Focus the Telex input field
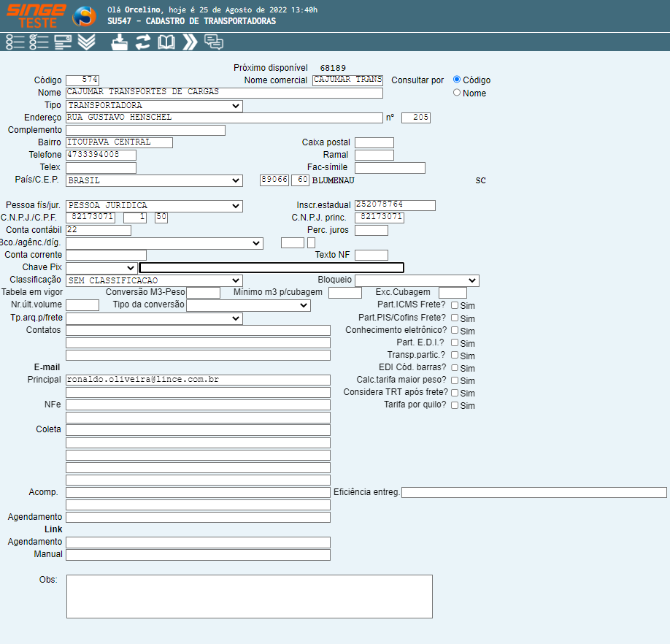Screen dimensions: 670x644 101,167
